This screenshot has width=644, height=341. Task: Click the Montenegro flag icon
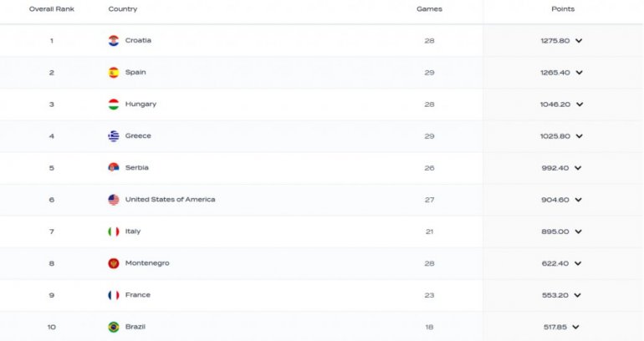(114, 263)
